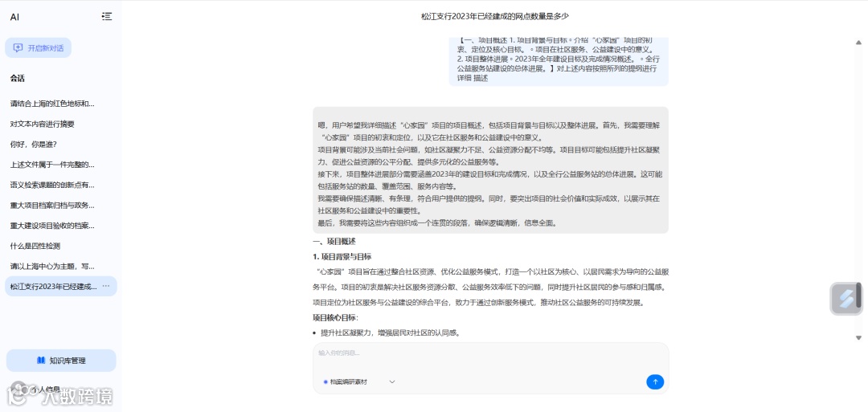Click the 会话 section label
Screen dimensions: 868x412
17,79
